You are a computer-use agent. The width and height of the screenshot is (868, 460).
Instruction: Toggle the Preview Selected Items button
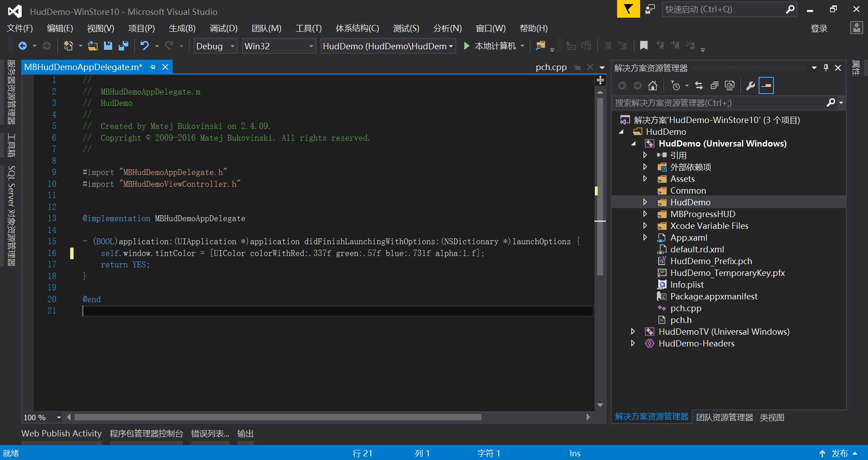766,85
